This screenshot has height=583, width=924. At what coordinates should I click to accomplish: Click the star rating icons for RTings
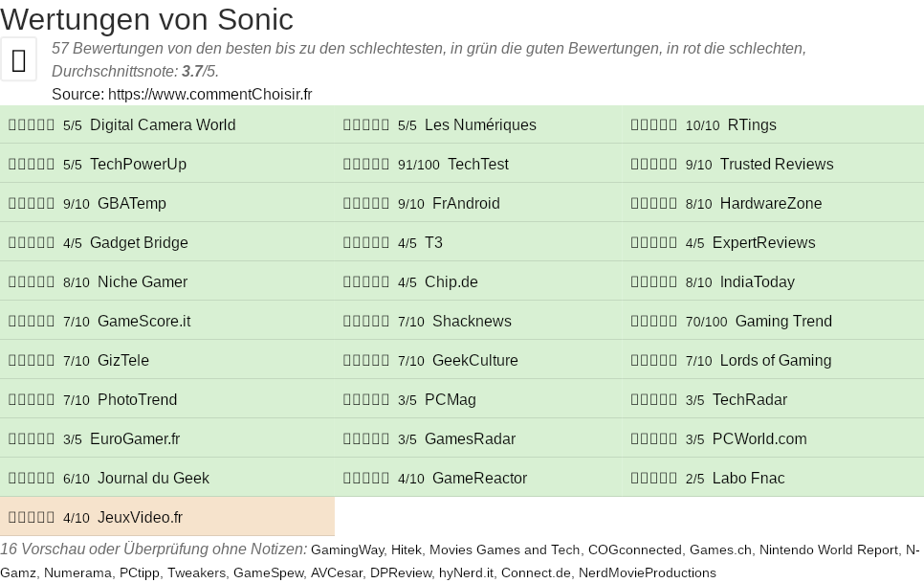point(654,125)
